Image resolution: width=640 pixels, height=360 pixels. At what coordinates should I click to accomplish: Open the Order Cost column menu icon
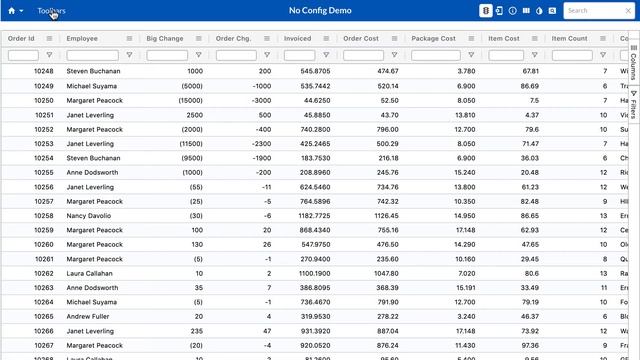(394, 38)
